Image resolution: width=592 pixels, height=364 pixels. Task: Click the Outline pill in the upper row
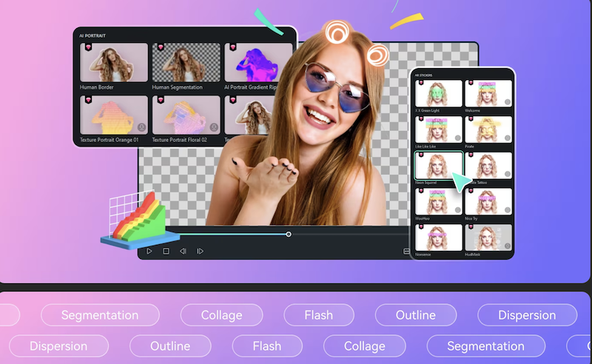pyautogui.click(x=416, y=315)
